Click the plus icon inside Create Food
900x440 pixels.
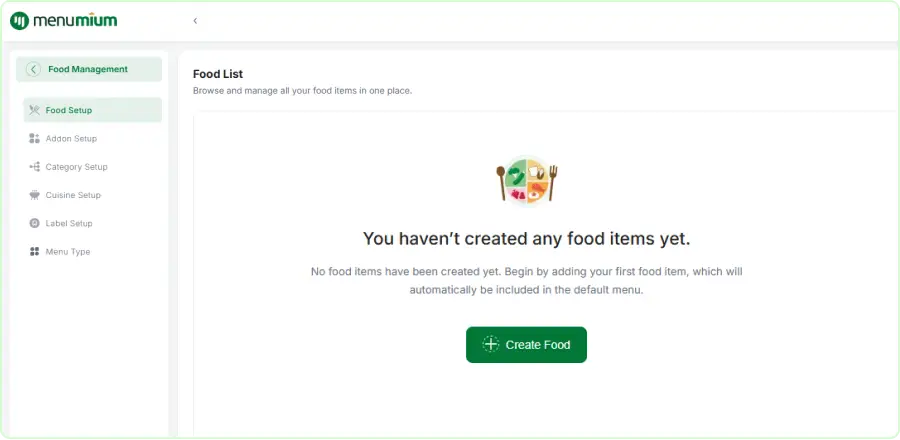coord(491,344)
